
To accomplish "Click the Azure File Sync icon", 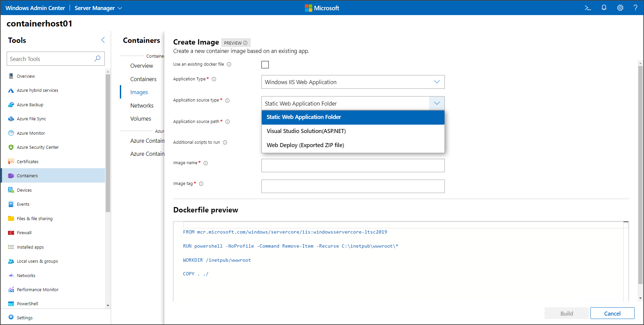I will [x=11, y=119].
